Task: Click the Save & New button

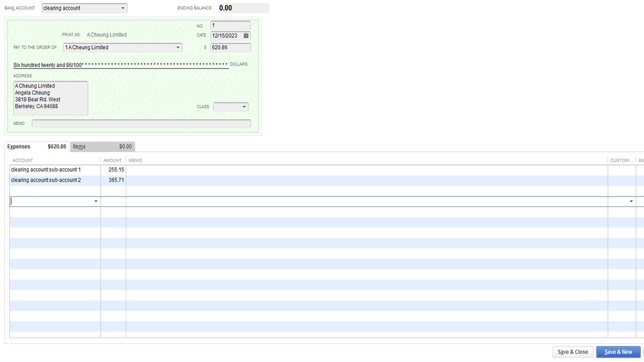Action: click(618, 352)
